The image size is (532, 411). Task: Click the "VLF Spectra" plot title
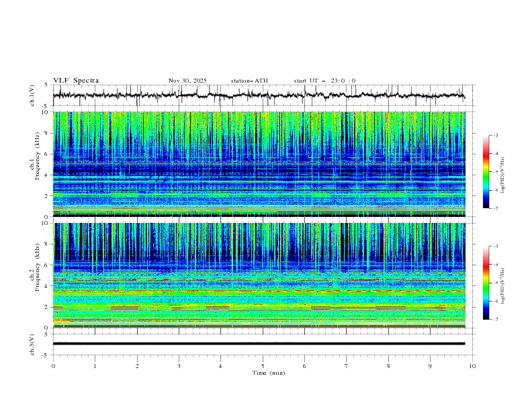(x=76, y=81)
